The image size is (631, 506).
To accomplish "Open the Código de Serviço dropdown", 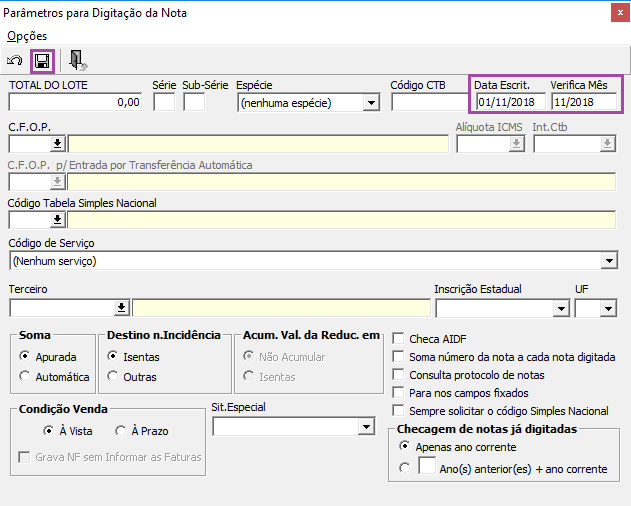I will click(608, 261).
